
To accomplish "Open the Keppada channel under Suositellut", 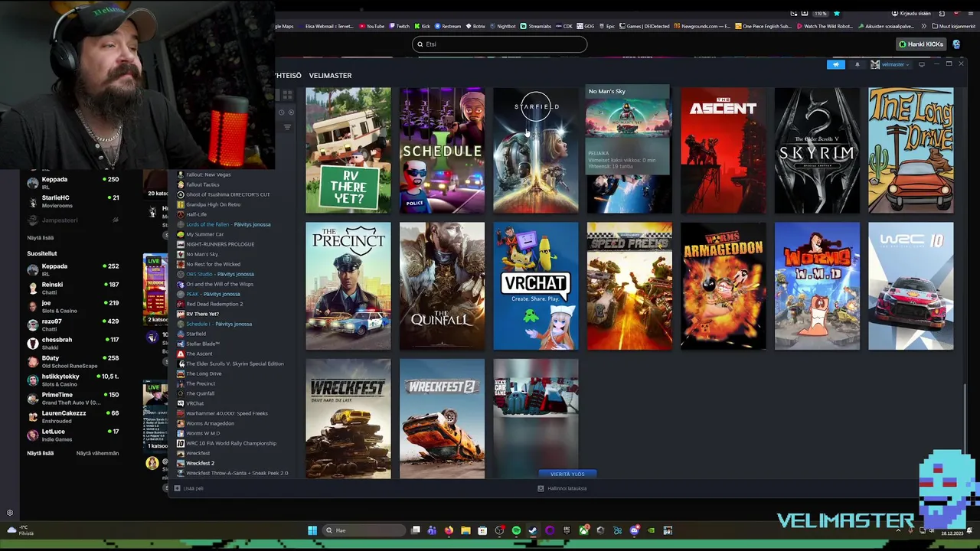I will (x=72, y=270).
